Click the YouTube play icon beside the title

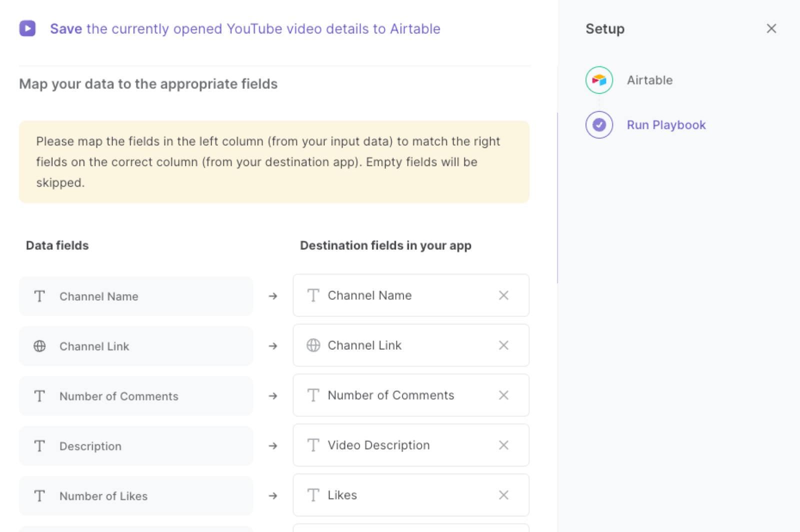[x=27, y=28]
